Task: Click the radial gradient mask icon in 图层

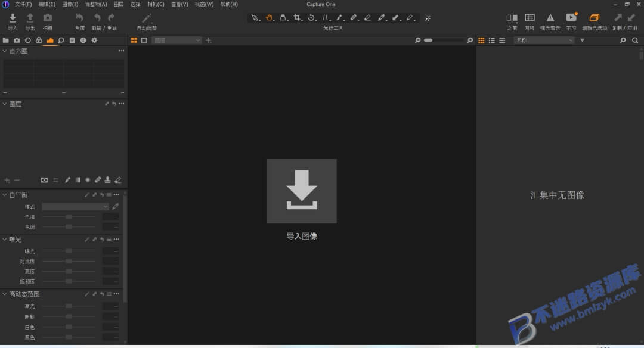Action: click(88, 180)
